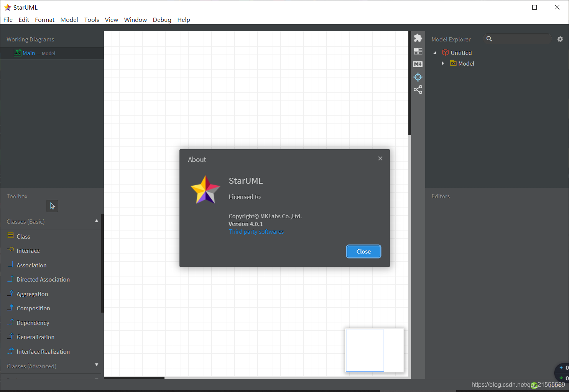Open the Markdown documentation icon

[x=418, y=64]
